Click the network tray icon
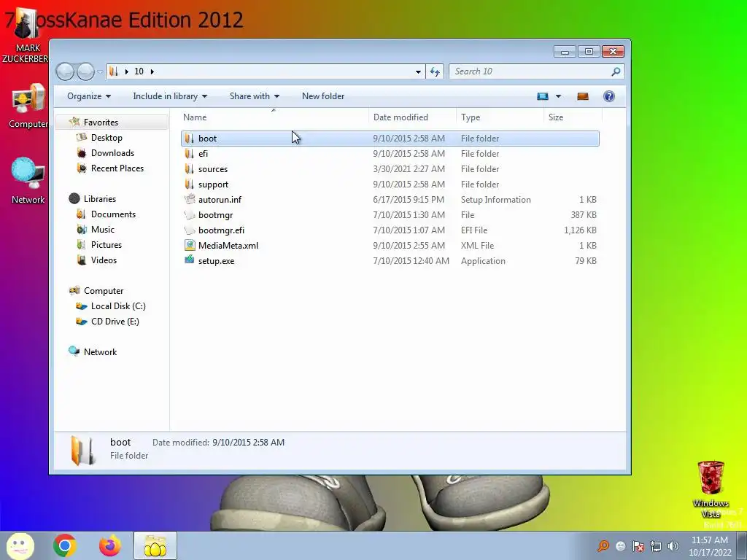The image size is (747, 560). (656, 546)
